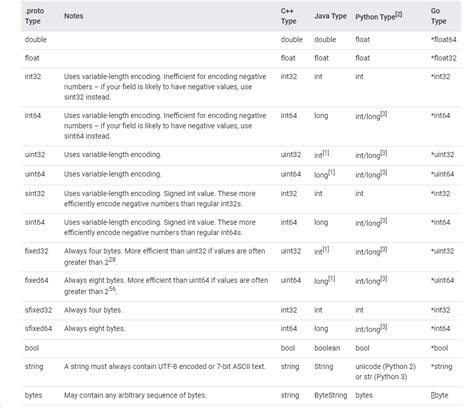Open footnote [1] beside long in fixed64 row
Viewport: 474px width, 408px height.
coord(332,279)
